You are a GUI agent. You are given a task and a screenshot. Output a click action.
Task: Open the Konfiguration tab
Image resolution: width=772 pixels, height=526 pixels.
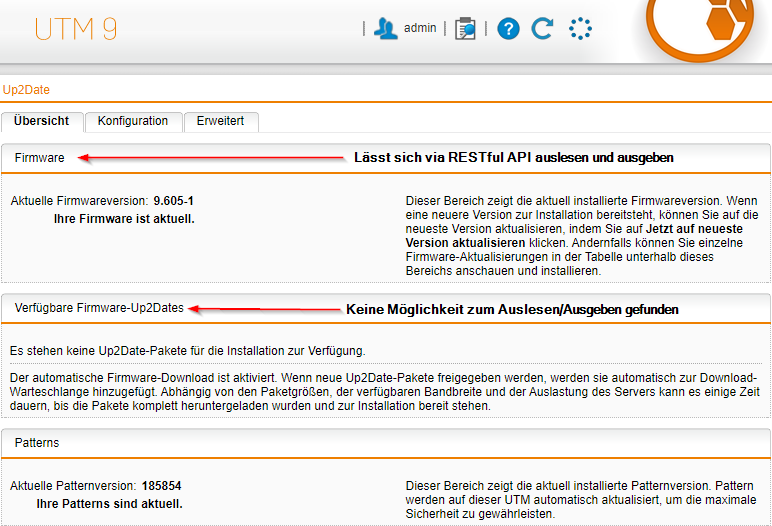tap(133, 121)
